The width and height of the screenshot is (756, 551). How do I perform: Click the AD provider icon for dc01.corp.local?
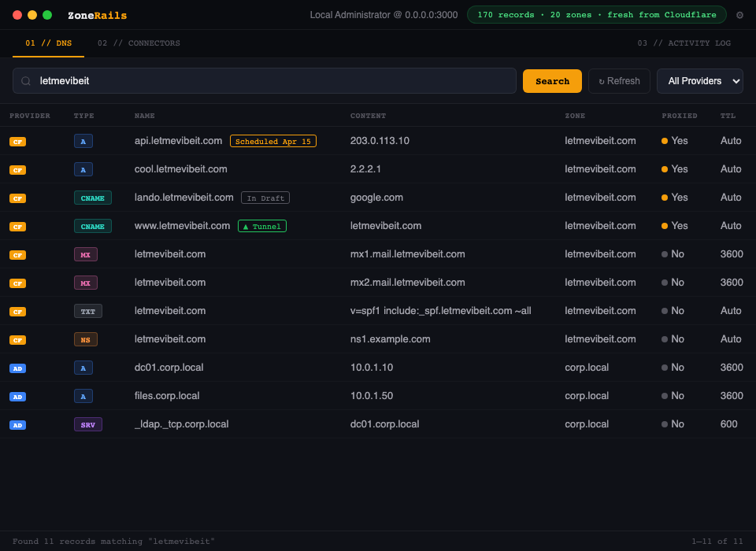click(x=17, y=368)
